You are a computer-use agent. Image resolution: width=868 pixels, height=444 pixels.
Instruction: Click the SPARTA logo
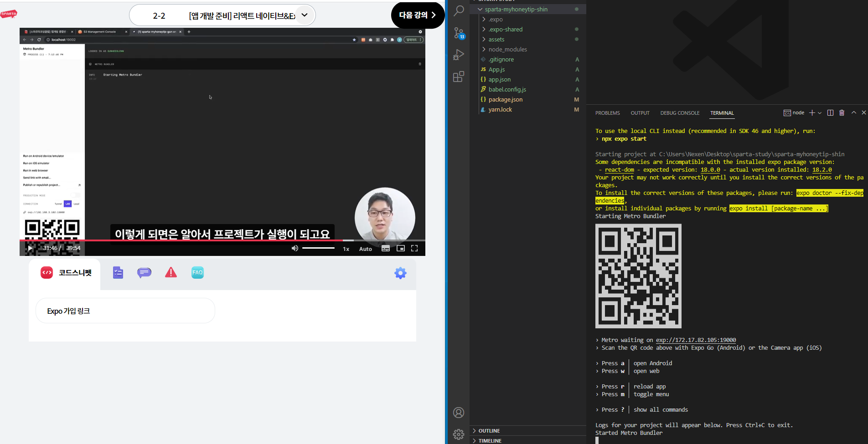9,14
